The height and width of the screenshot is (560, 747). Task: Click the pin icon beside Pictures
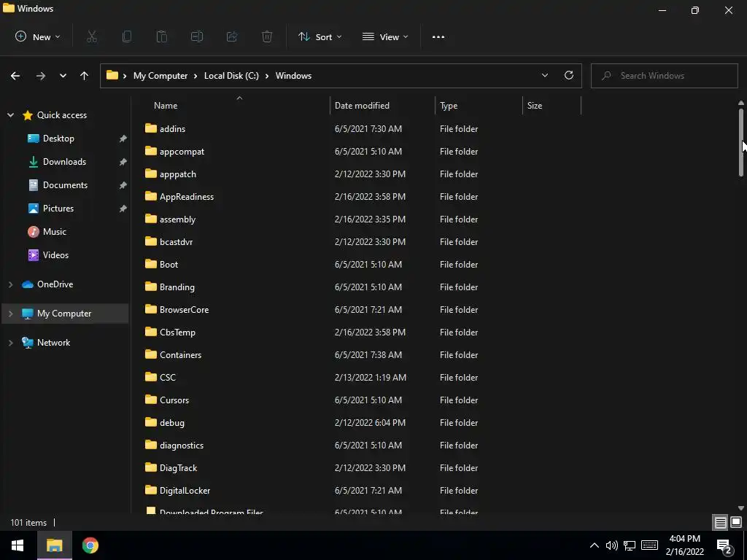123,209
